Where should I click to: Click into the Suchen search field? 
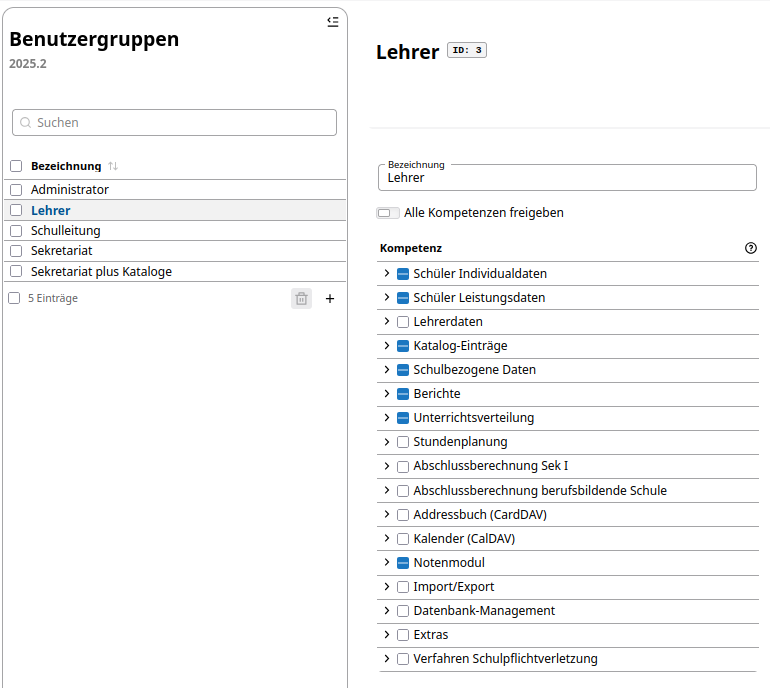pos(174,122)
